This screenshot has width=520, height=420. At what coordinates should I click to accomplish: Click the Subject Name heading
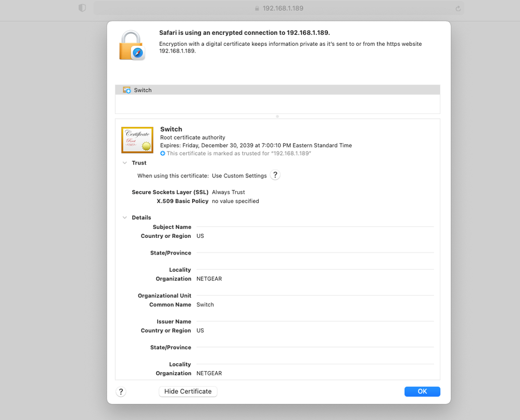tap(172, 227)
